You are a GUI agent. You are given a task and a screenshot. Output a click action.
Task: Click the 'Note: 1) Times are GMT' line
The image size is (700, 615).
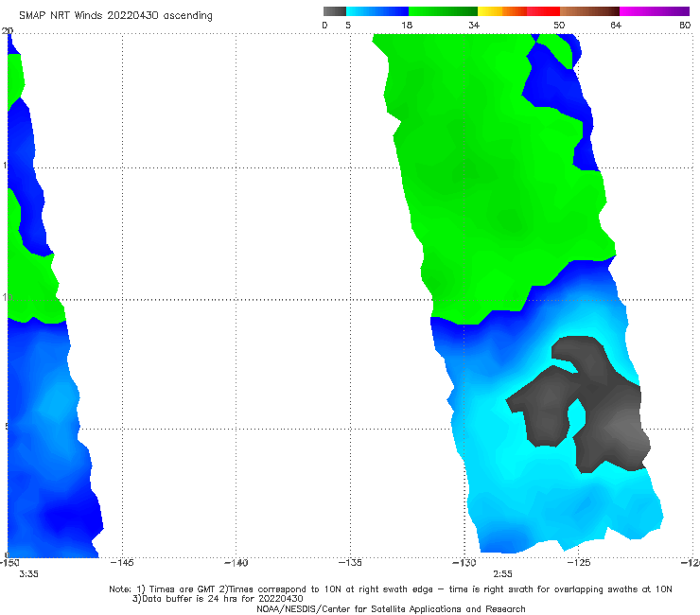391,589
